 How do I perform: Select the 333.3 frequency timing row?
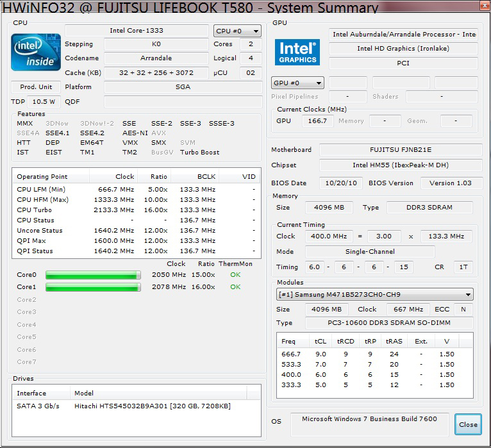click(x=375, y=385)
